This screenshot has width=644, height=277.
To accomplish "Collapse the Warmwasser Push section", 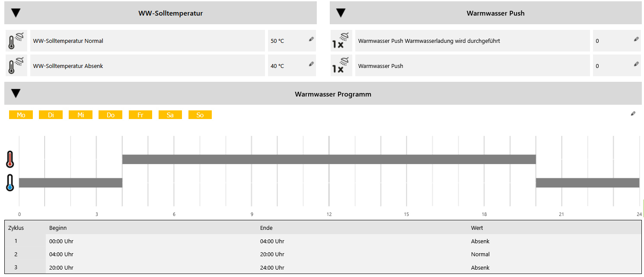I will tap(341, 13).
